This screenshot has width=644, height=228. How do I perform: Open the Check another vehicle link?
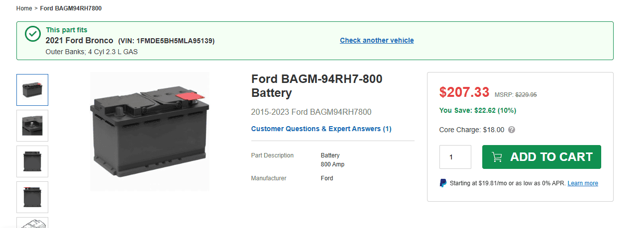tap(377, 40)
